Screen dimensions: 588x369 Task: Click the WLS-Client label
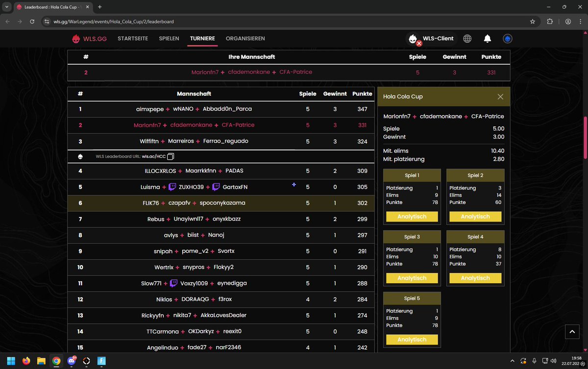(438, 38)
